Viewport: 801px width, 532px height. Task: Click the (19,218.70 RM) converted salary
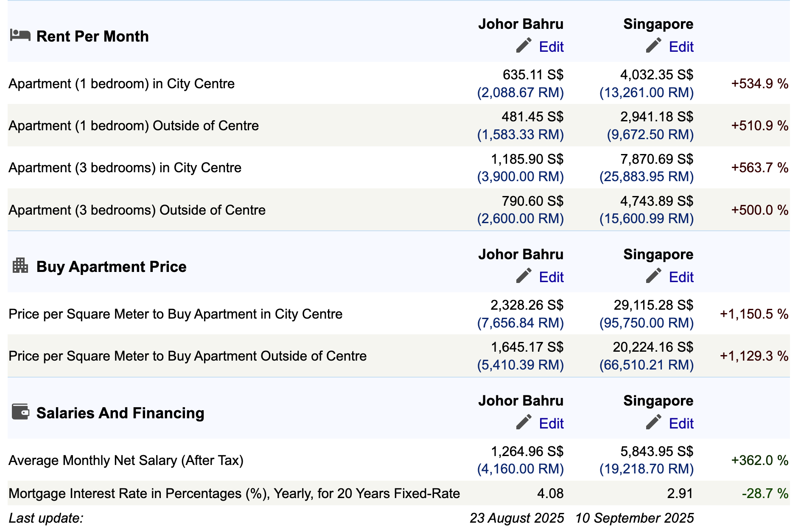point(647,469)
